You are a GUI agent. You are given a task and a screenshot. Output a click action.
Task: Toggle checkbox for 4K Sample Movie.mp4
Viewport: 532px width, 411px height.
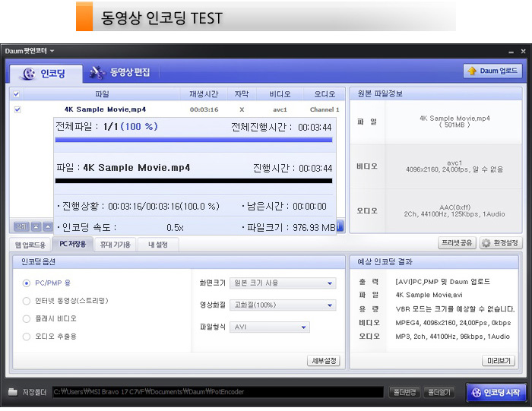pos(17,109)
